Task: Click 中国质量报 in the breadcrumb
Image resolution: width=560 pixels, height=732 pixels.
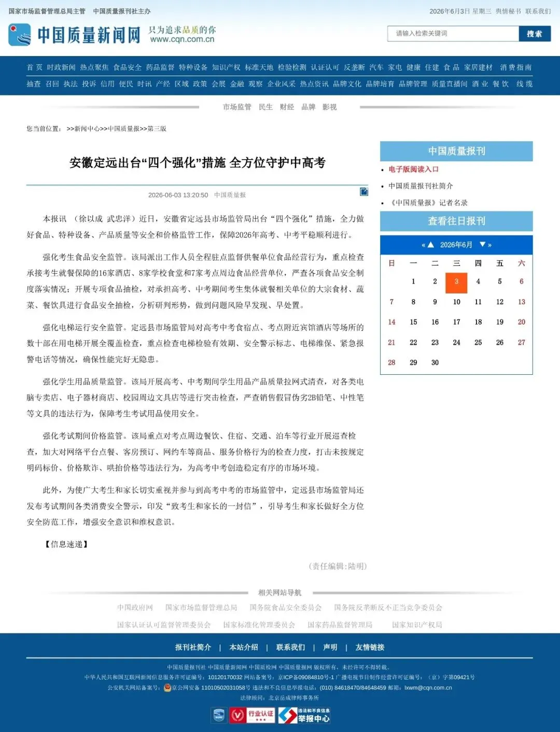Action: pyautogui.click(x=123, y=129)
